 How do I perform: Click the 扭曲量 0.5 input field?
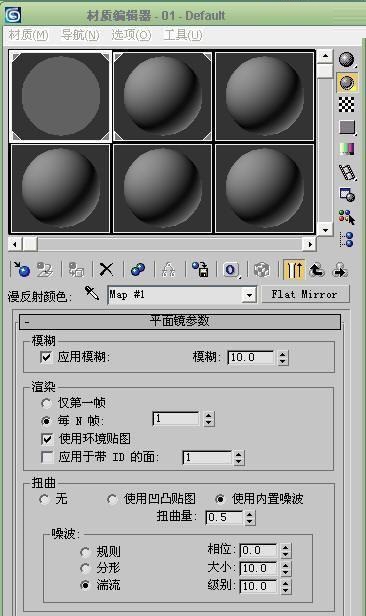224,518
